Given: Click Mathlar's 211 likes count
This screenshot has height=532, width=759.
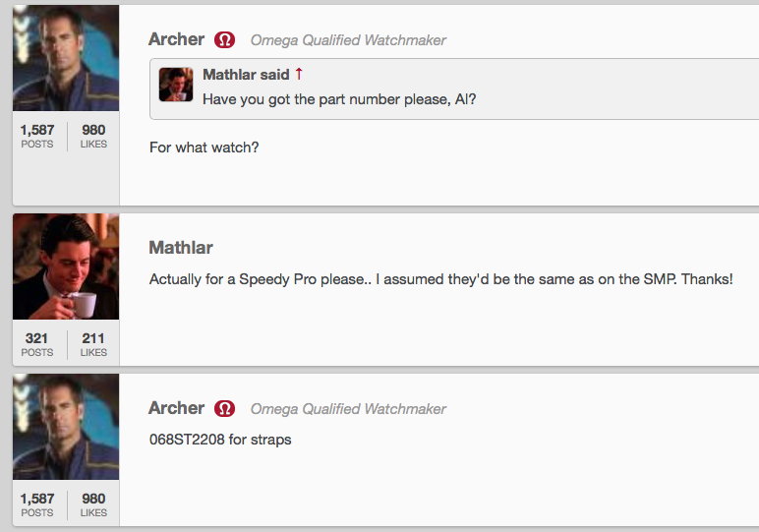Looking at the screenshot, I should click(x=93, y=344).
